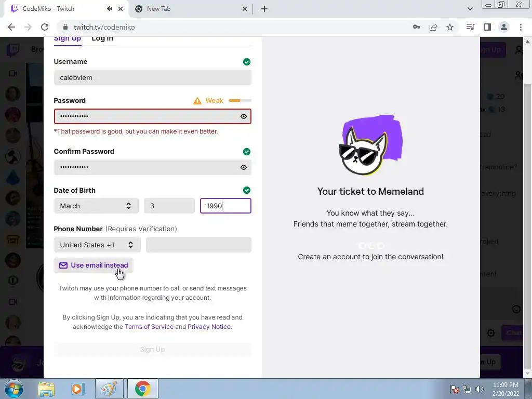Show the Confirm Password characters

pos(243,167)
